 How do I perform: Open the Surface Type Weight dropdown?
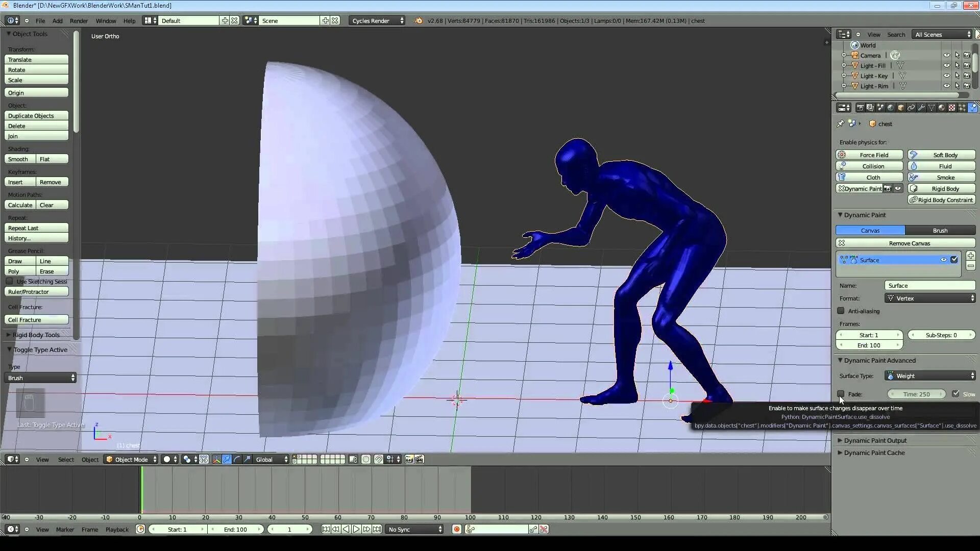[930, 376]
